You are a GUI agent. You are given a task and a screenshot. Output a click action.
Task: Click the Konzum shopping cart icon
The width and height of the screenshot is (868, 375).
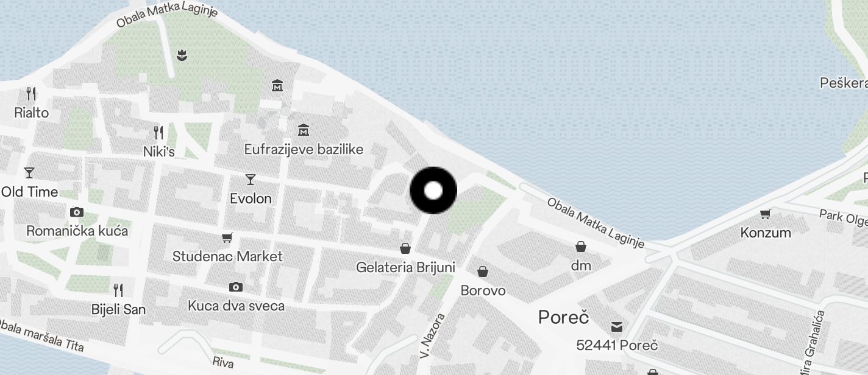pos(766,214)
